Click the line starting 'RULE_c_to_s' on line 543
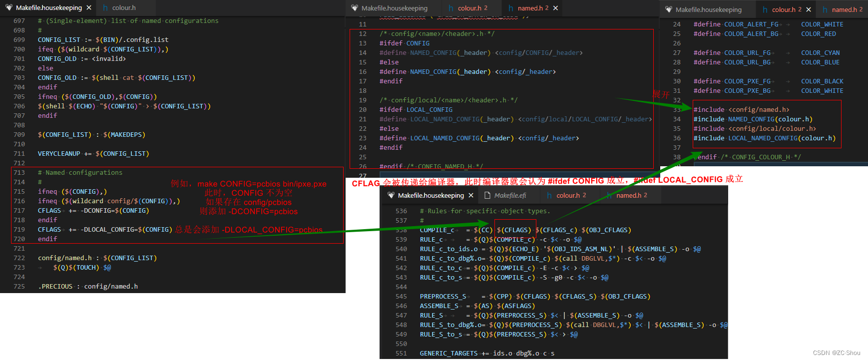This screenshot has width=868, height=360. point(514,277)
